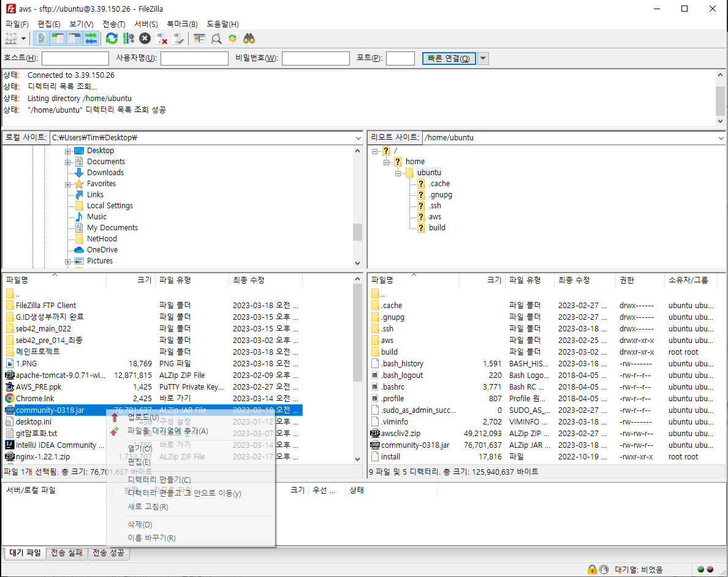This screenshot has height=577, width=728.
Task: Sort remote list by 권한 column
Action: (x=640, y=280)
